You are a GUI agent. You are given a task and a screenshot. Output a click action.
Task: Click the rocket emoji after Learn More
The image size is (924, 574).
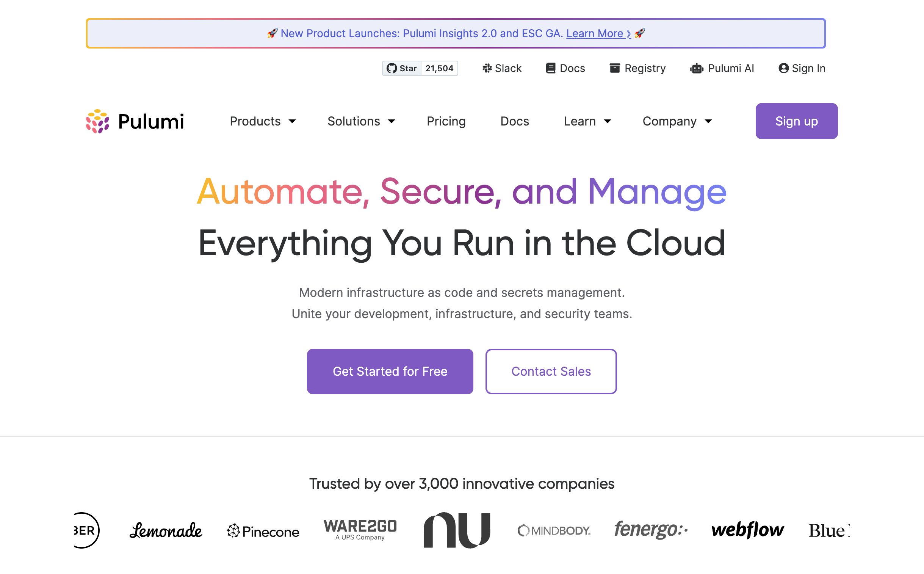639,33
